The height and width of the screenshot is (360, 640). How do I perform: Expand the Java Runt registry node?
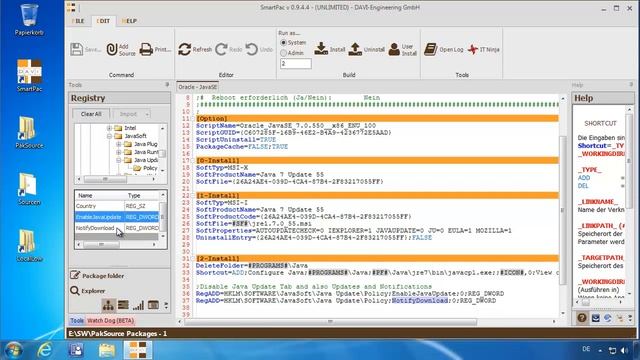(118, 152)
